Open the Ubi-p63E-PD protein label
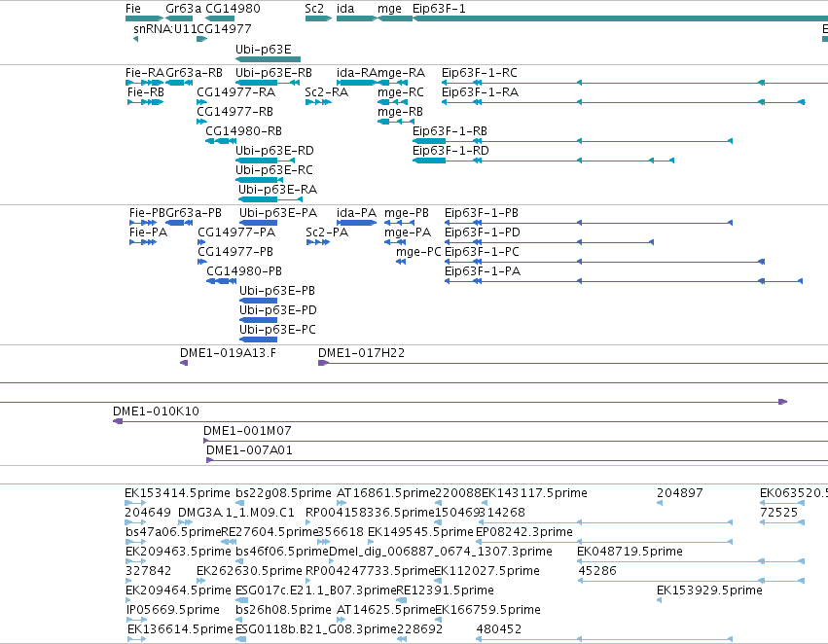The image size is (828, 644). click(278, 310)
